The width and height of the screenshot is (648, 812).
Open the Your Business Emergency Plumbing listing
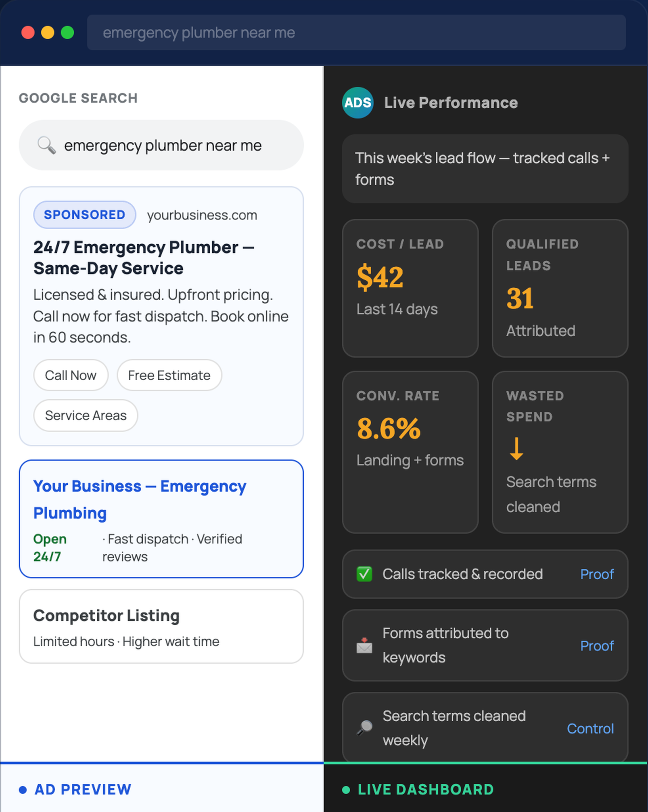click(x=140, y=499)
